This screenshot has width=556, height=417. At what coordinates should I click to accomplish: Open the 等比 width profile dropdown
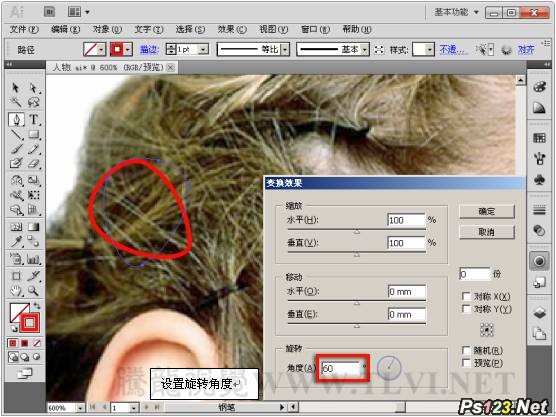point(285,50)
